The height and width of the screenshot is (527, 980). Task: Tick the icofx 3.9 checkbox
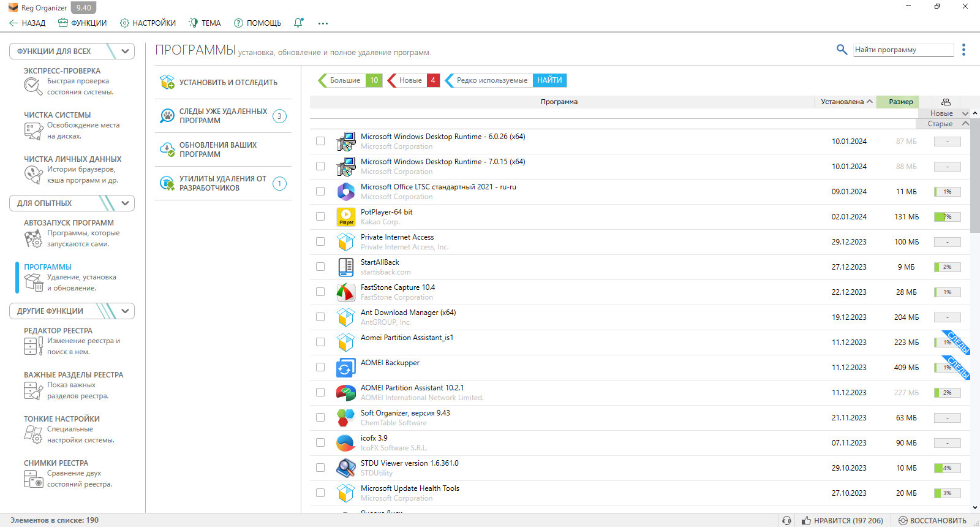(x=320, y=442)
